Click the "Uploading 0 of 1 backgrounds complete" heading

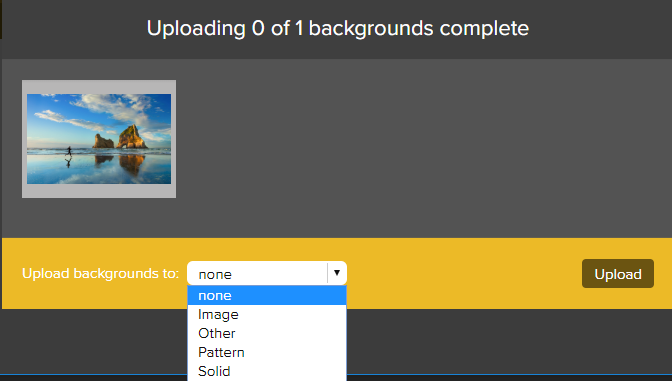pos(338,28)
